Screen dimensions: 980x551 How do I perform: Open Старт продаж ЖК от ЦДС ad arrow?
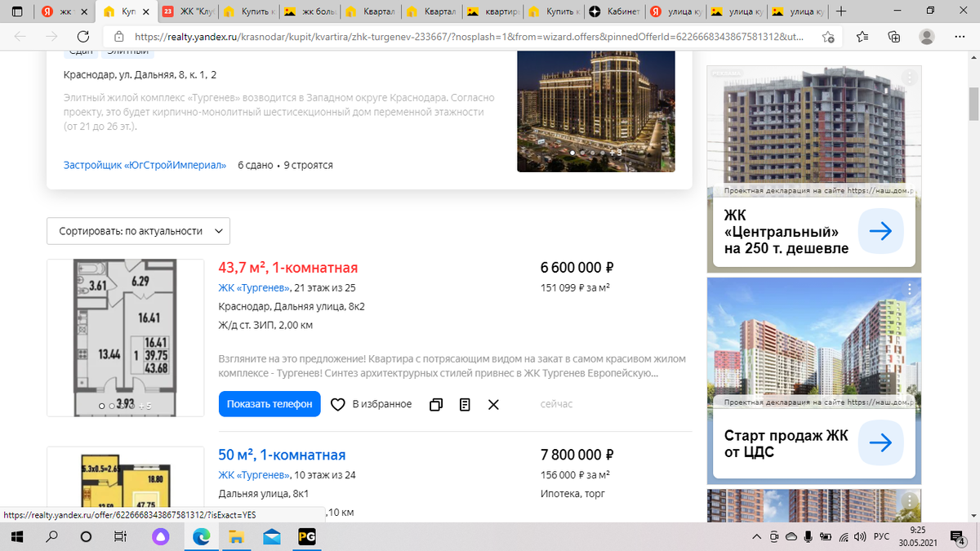(x=880, y=443)
